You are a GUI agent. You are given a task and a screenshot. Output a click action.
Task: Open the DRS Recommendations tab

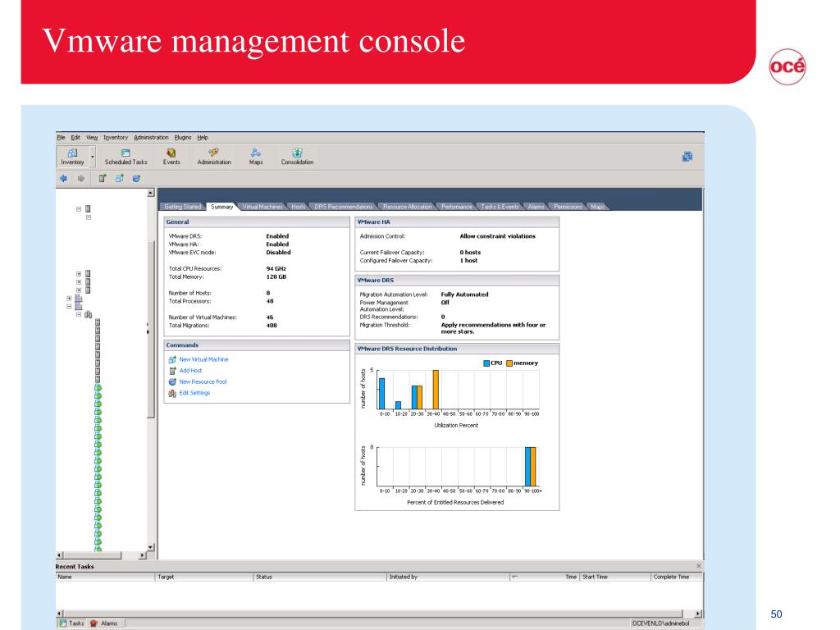click(x=344, y=207)
